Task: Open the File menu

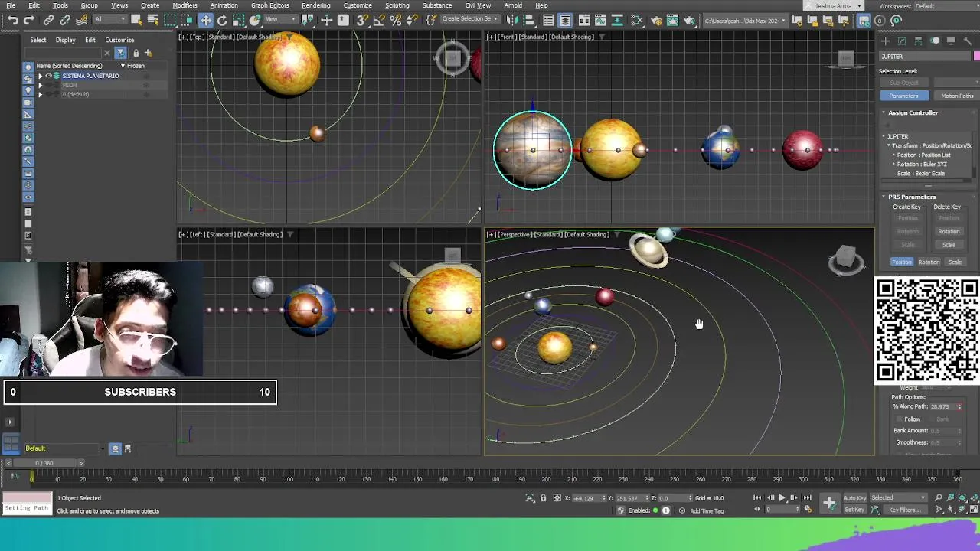Action: (11, 5)
